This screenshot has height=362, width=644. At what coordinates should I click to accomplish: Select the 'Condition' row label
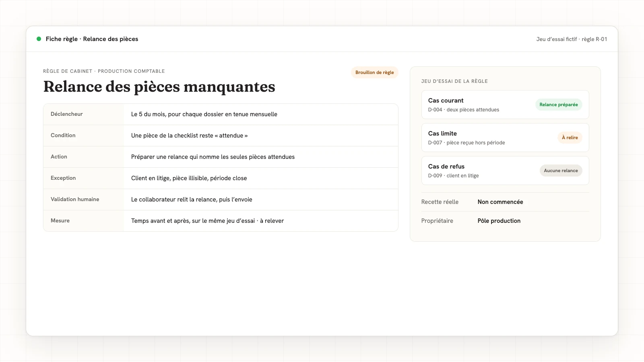[63, 135]
